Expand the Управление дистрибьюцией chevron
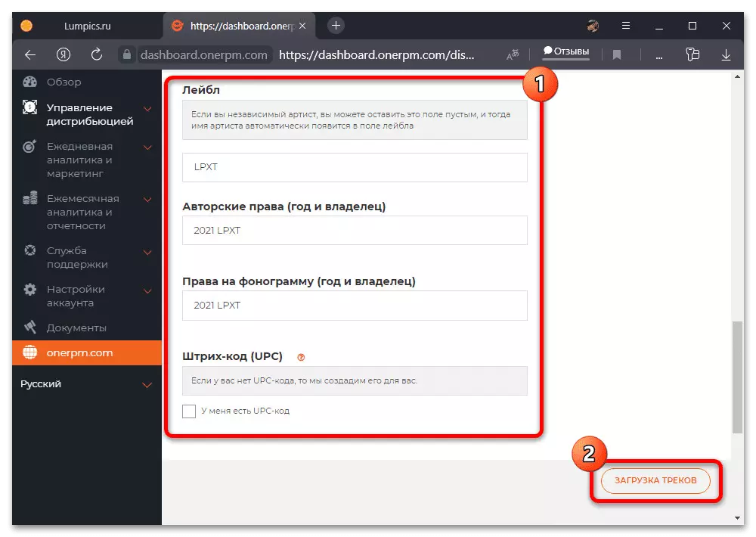The width and height of the screenshot is (756, 537). (147, 109)
